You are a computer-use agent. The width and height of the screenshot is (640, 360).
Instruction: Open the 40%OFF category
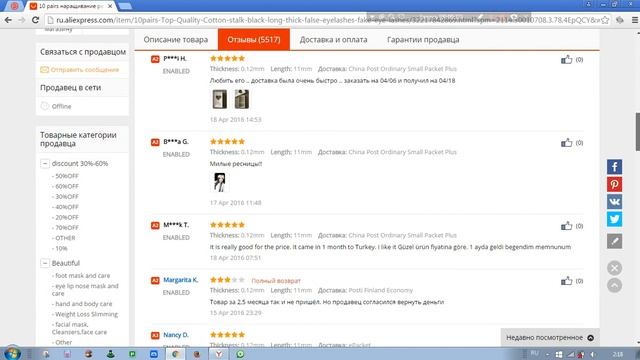point(67,207)
